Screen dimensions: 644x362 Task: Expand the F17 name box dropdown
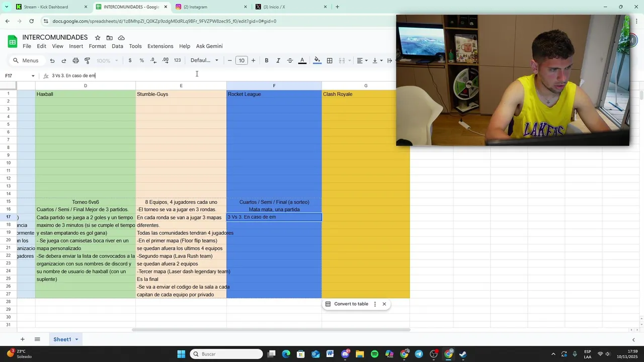click(x=33, y=76)
